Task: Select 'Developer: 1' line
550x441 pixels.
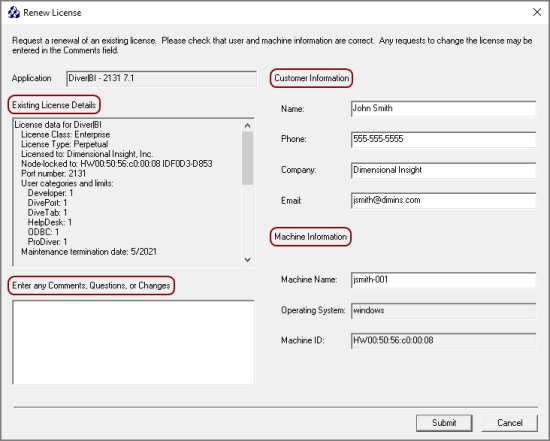Action: click(x=51, y=193)
